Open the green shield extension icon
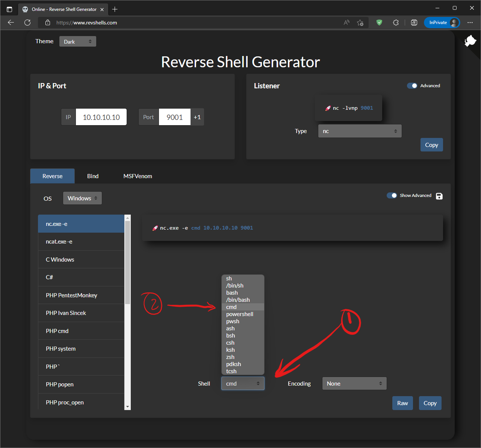Screen dimensions: 481x448 pos(379,23)
